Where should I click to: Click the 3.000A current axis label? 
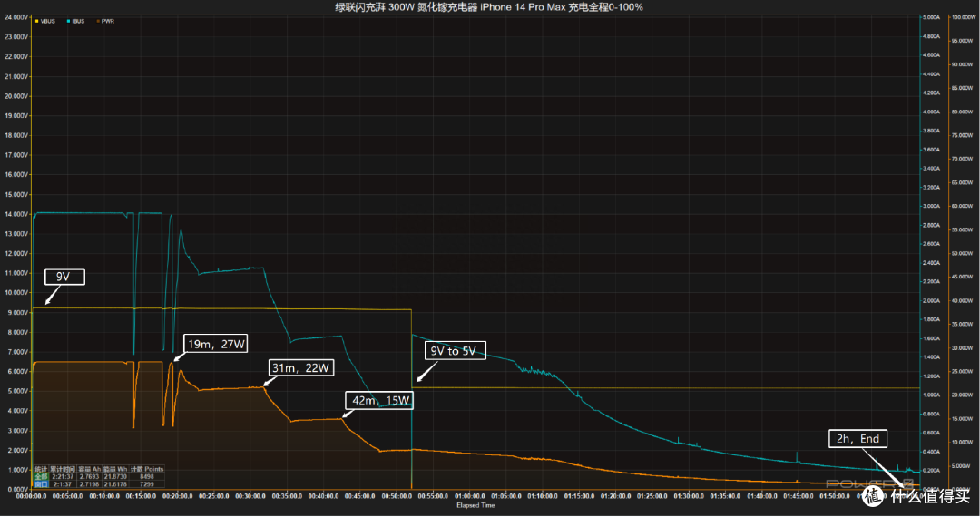(x=931, y=206)
